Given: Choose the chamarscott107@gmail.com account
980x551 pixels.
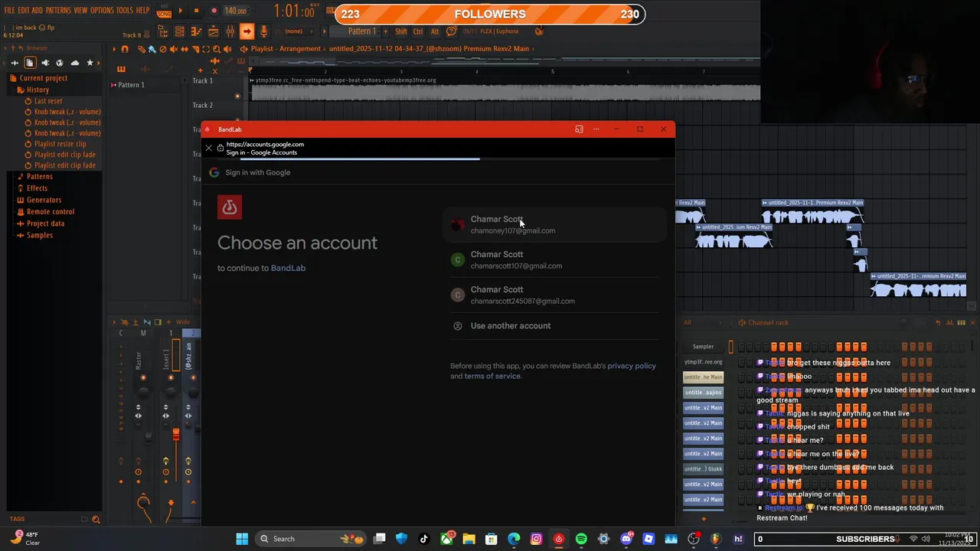Looking at the screenshot, I should (x=554, y=259).
